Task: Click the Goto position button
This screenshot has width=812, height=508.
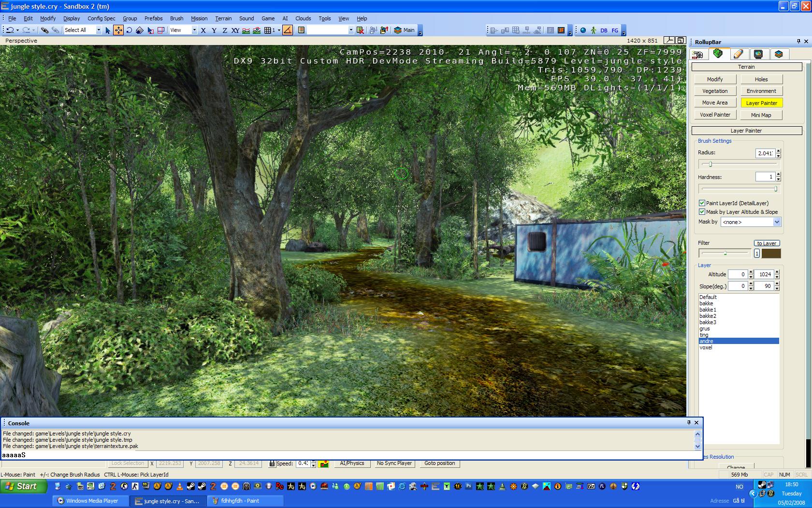Action: [440, 463]
